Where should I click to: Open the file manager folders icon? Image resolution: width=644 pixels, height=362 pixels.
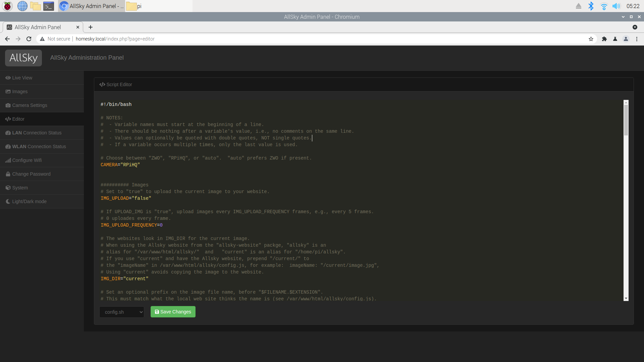[x=36, y=6]
